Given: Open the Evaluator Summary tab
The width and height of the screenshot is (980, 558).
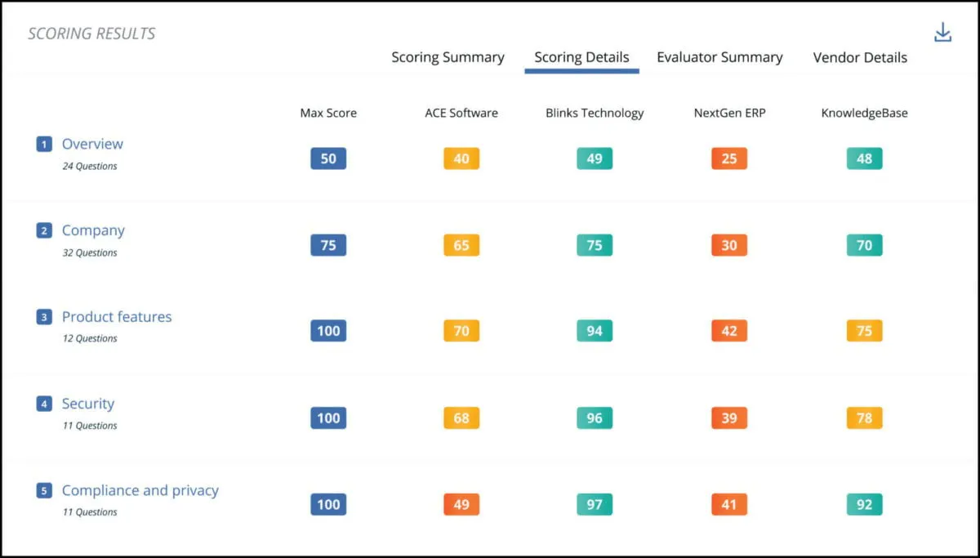Looking at the screenshot, I should 719,57.
